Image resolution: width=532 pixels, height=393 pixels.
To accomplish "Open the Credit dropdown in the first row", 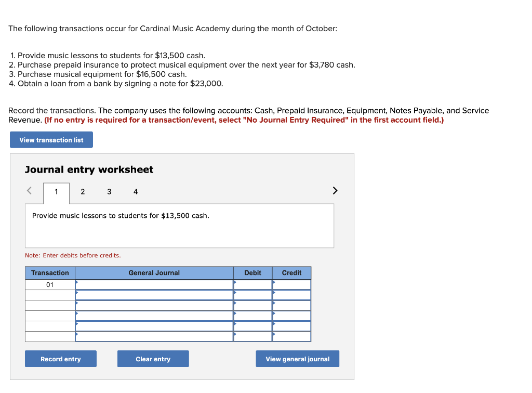I will click(291, 284).
